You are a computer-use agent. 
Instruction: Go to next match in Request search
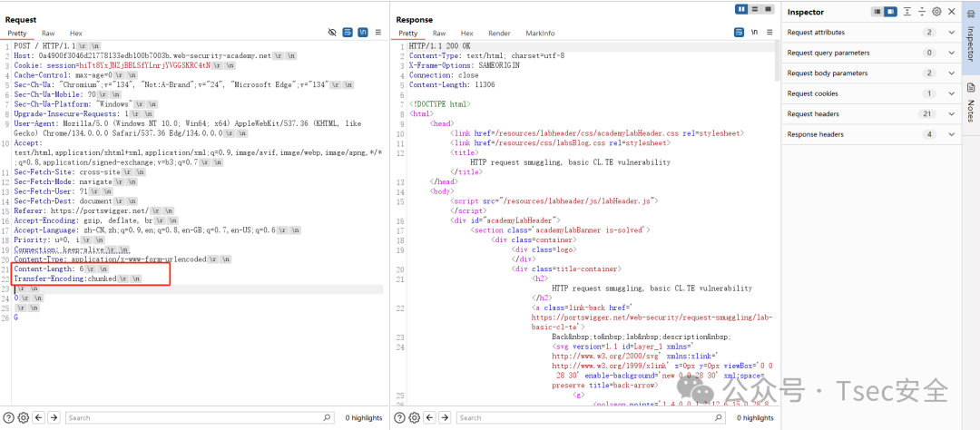click(54, 417)
